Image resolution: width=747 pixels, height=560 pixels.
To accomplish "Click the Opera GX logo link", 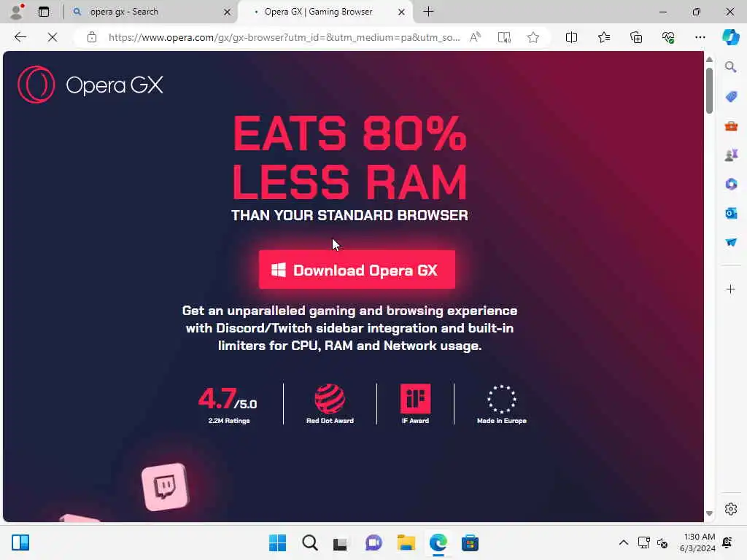I will coord(90,85).
